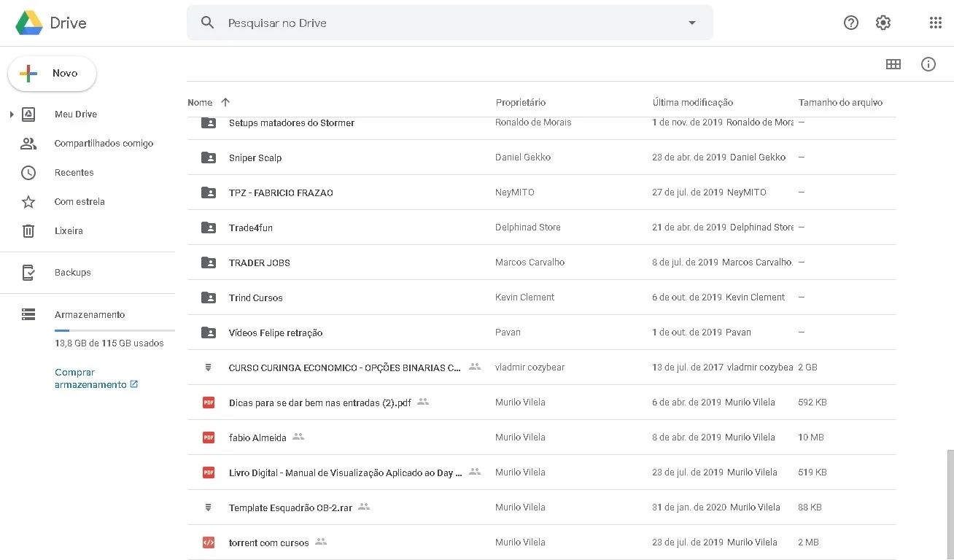954x560 pixels.
Task: Sort by Última modificação header
Action: click(693, 103)
